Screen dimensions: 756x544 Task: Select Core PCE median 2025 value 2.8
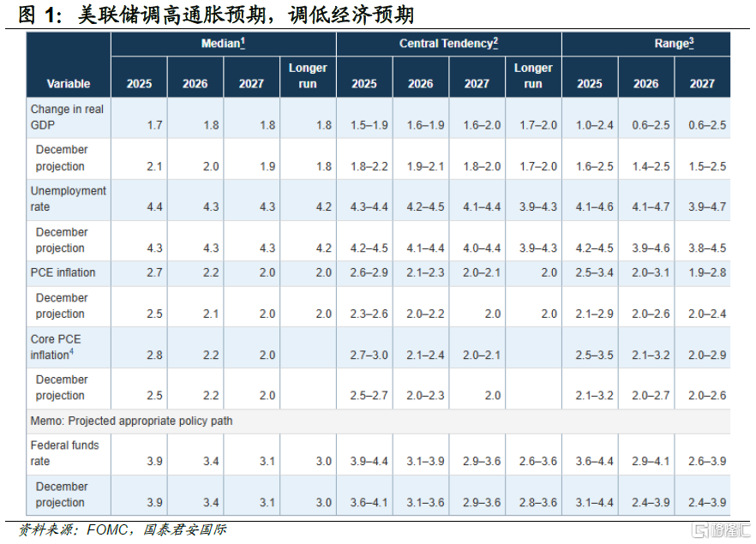155,356
